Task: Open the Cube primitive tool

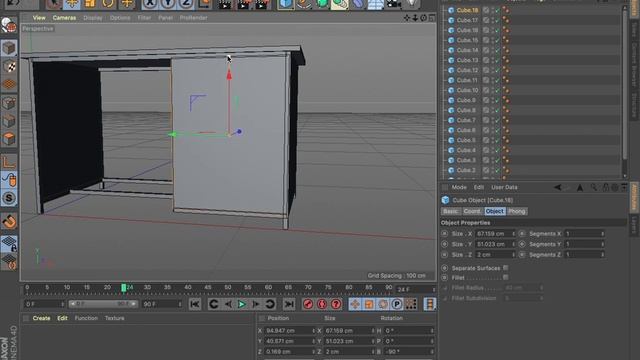Action: click(x=286, y=4)
